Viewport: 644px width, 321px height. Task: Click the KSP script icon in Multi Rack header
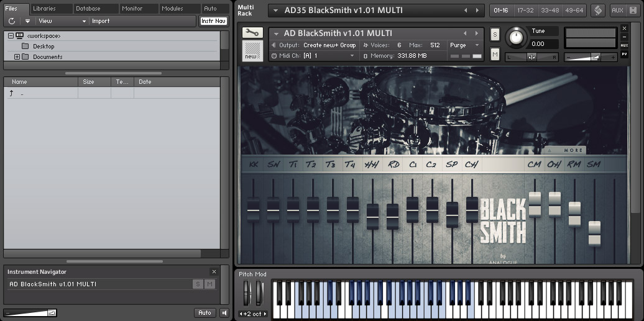click(x=597, y=11)
